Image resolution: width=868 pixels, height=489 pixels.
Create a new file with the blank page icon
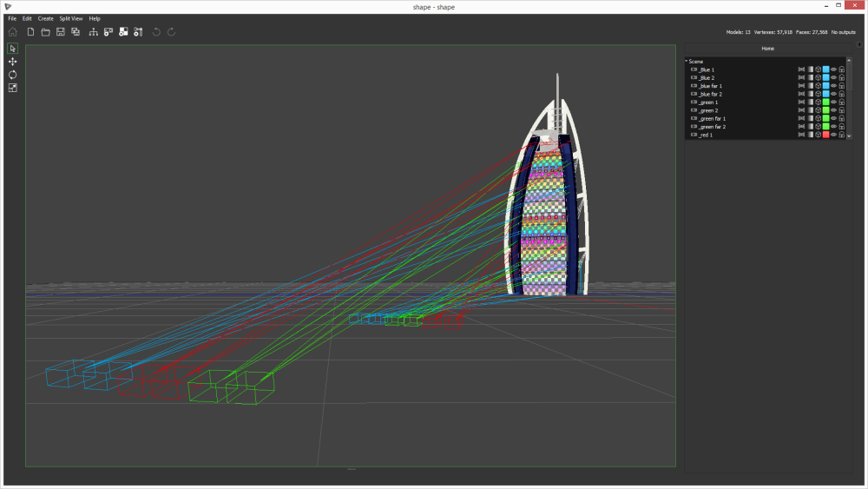coord(30,32)
